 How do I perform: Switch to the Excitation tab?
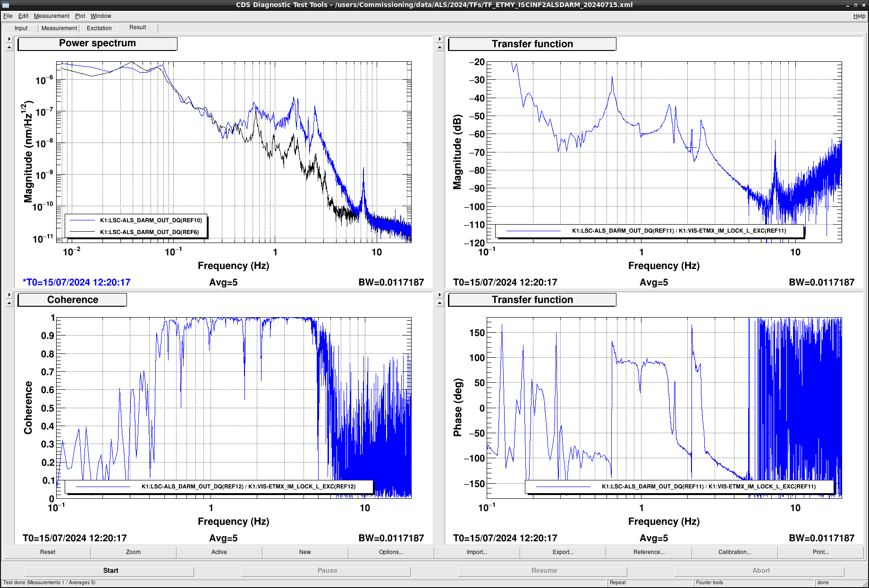coord(99,28)
